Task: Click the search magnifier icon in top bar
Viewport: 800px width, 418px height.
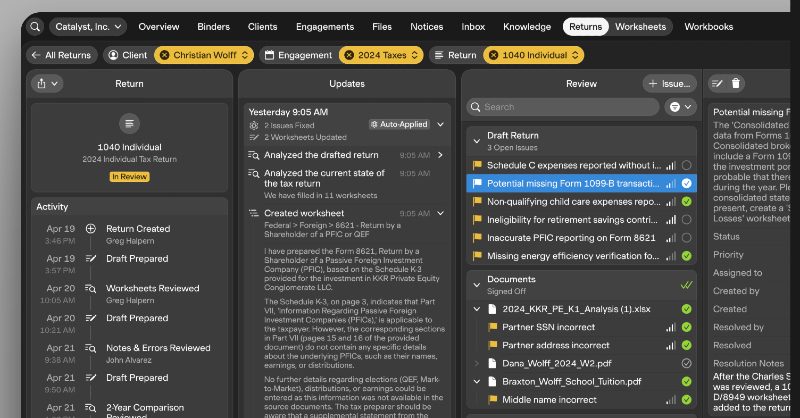Action: [36, 27]
